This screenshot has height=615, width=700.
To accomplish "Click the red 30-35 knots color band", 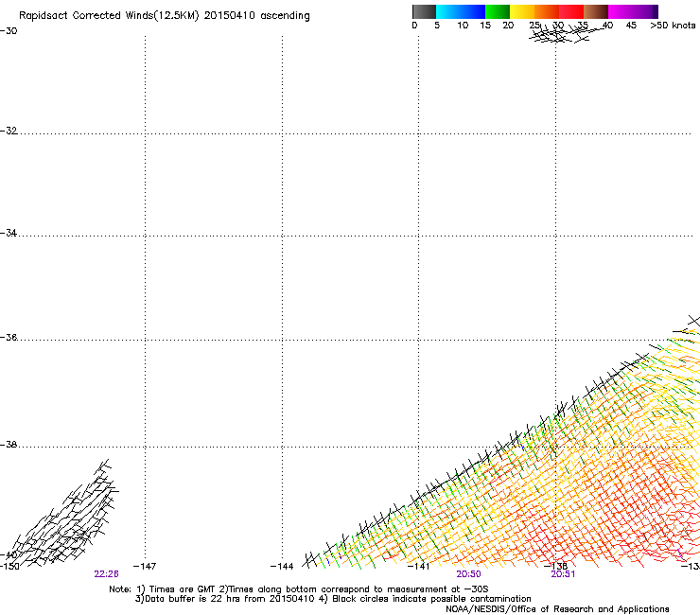I will 571,11.
